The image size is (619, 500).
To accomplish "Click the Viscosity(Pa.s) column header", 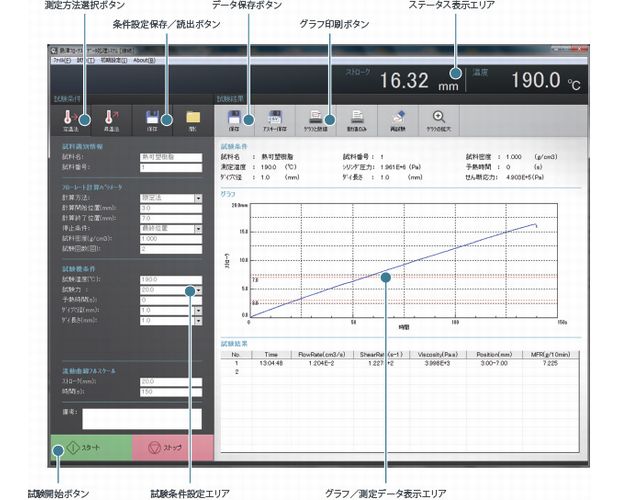I will (437, 354).
